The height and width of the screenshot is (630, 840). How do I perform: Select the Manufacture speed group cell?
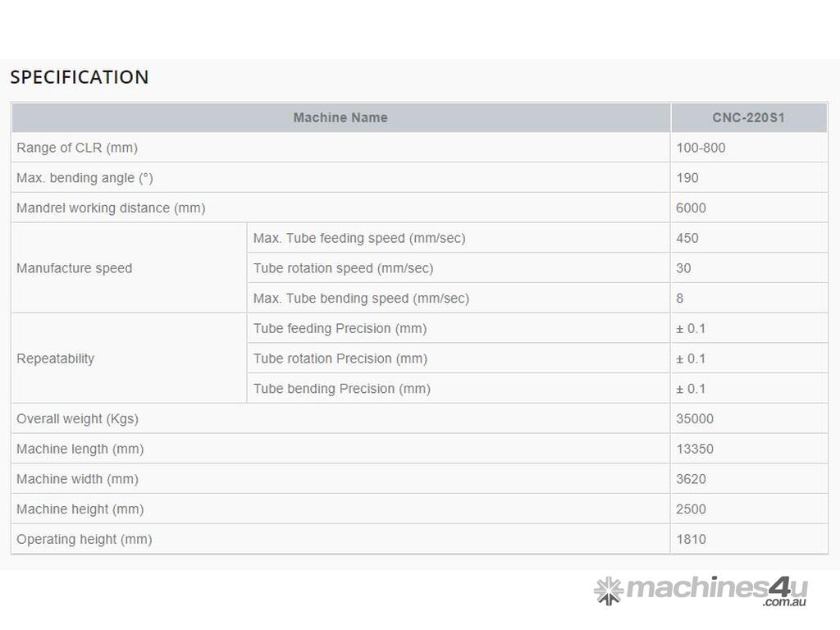[74, 268]
